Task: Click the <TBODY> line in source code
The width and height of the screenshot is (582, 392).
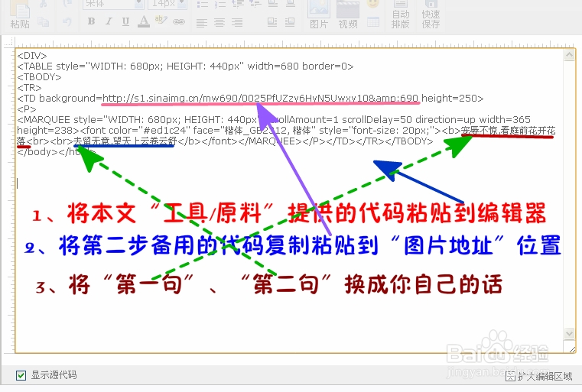Action: click(39, 77)
